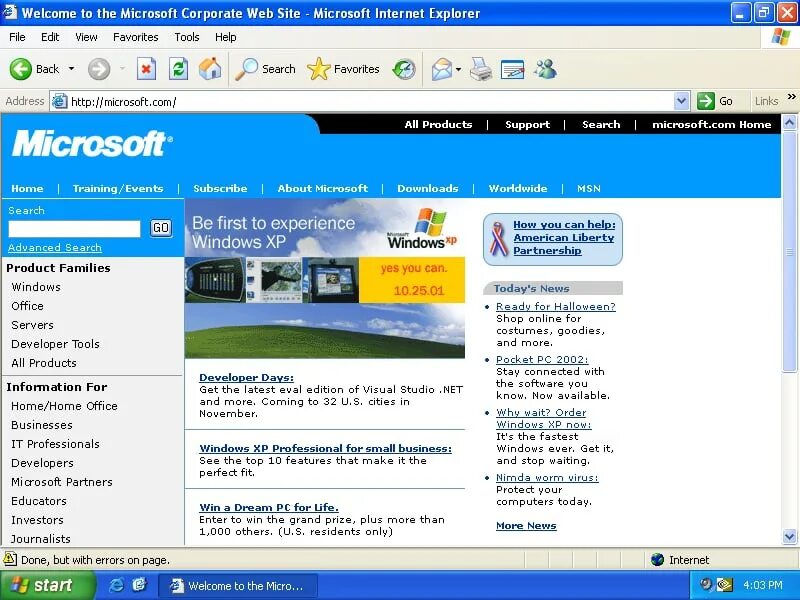Open the Favorites menu

pyautogui.click(x=136, y=37)
